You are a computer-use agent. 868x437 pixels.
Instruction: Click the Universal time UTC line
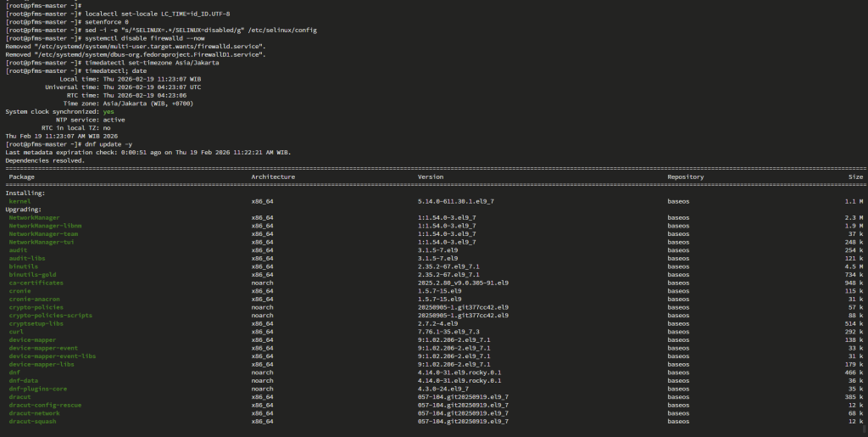click(x=123, y=87)
